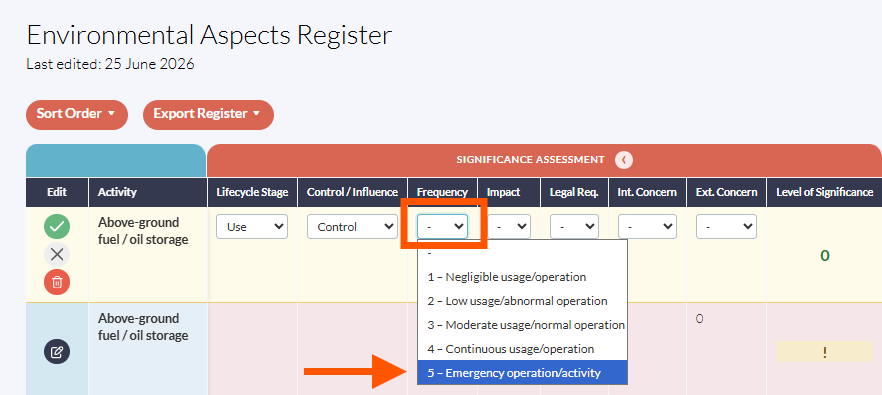Open the Int. Concern dropdown
This screenshot has width=882, height=395.
tap(647, 227)
